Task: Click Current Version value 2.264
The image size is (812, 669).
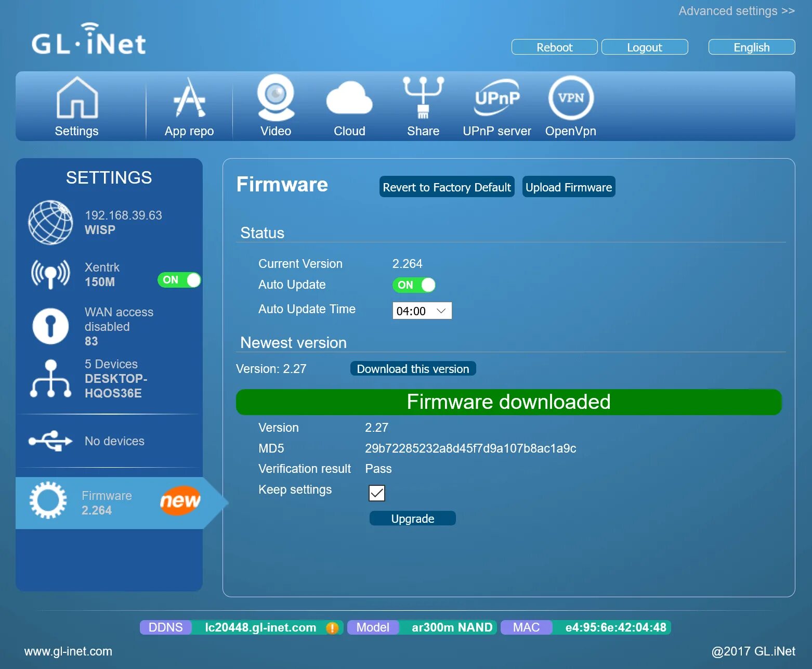Action: [407, 264]
